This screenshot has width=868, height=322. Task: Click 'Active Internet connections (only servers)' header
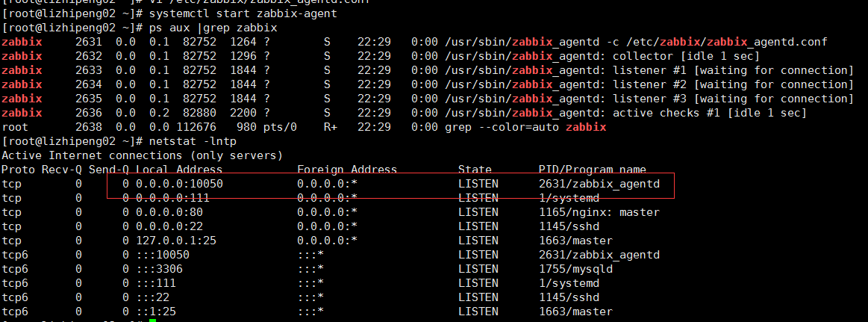(x=143, y=155)
